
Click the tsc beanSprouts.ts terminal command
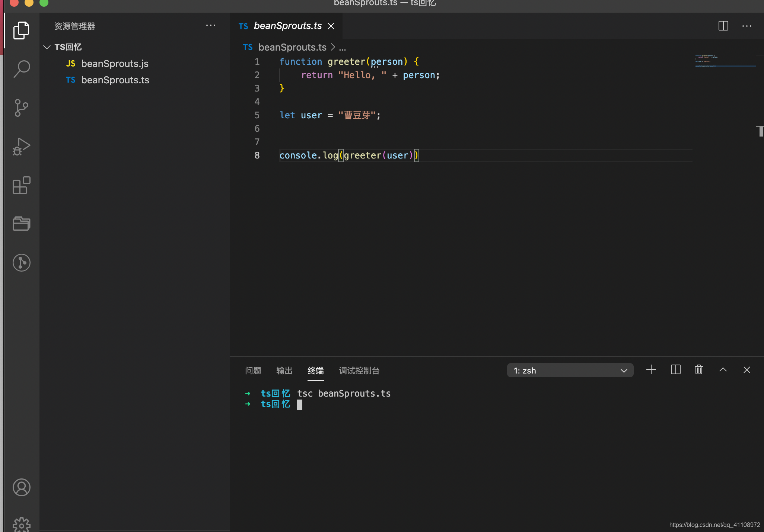(x=344, y=394)
